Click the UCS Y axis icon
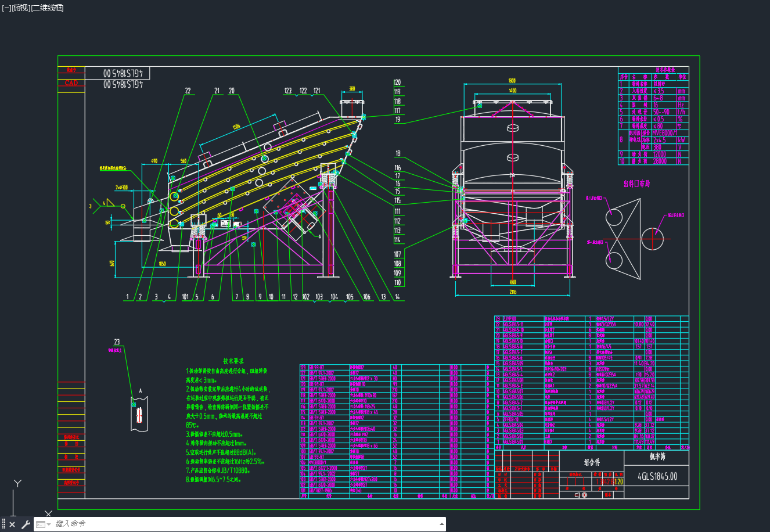770x532 pixels. pos(18,483)
